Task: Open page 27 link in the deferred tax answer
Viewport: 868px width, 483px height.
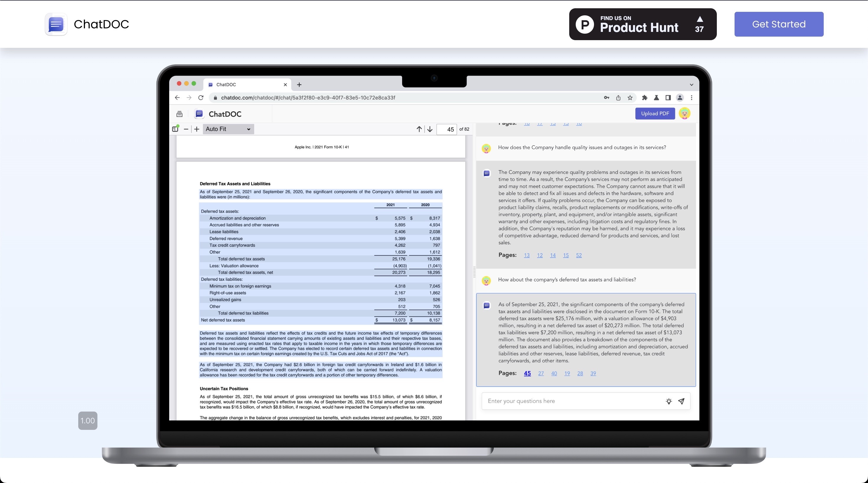Action: [x=541, y=373]
